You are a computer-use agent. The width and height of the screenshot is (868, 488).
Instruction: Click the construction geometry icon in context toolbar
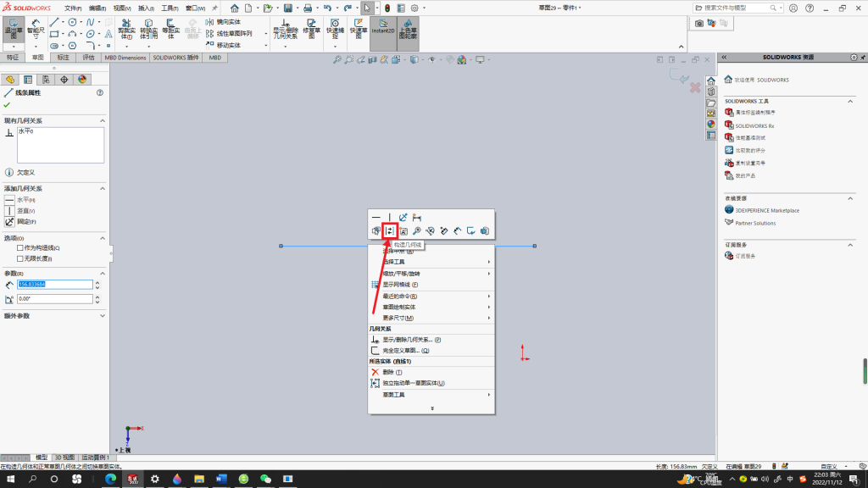click(x=390, y=230)
